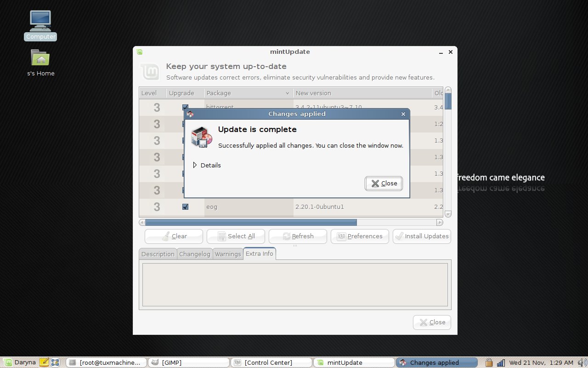Click the padlock icon in the system tray

(489, 362)
